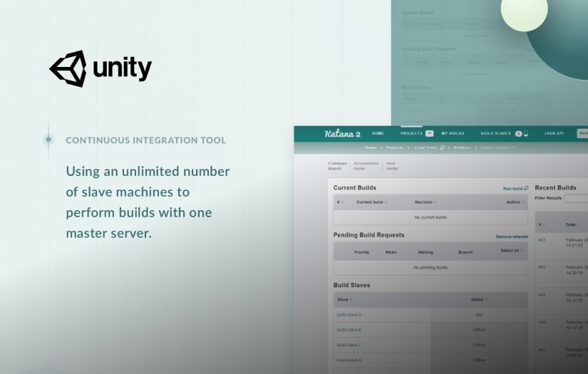The height and width of the screenshot is (374, 588).
Task: Sort Recent Builds by Date column
Action: (572, 225)
